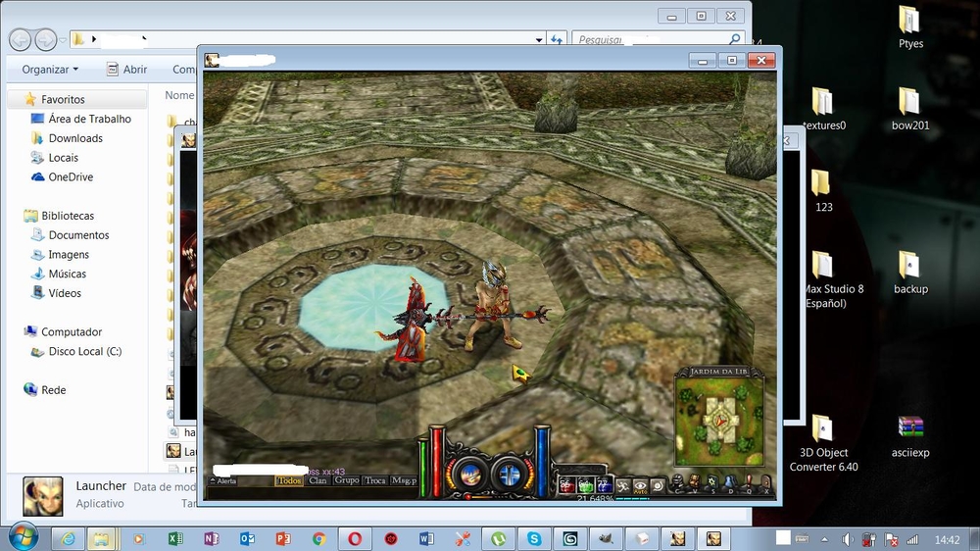Viewport: 980px width, 551px height.
Task: Toggle the run mode runner icon
Action: pos(622,486)
